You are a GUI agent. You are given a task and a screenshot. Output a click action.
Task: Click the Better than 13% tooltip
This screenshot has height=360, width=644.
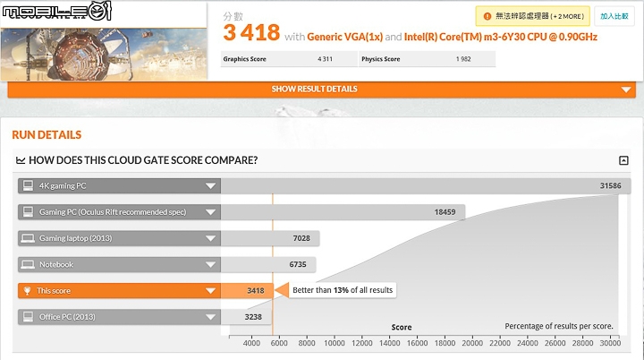click(343, 290)
